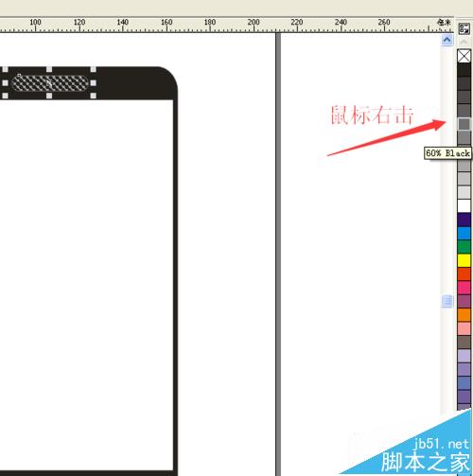Click the bottom-center selection handle

49,96
